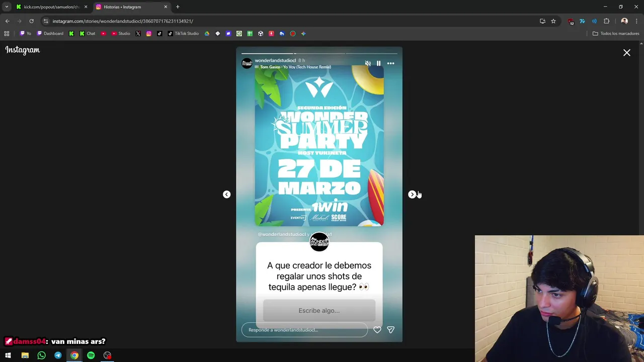Go back to the previous story
The width and height of the screenshot is (644, 362).
point(227,195)
